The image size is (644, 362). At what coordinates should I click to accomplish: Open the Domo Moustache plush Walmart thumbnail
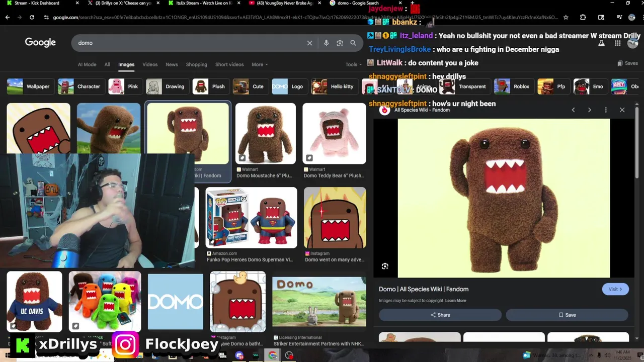click(x=266, y=133)
